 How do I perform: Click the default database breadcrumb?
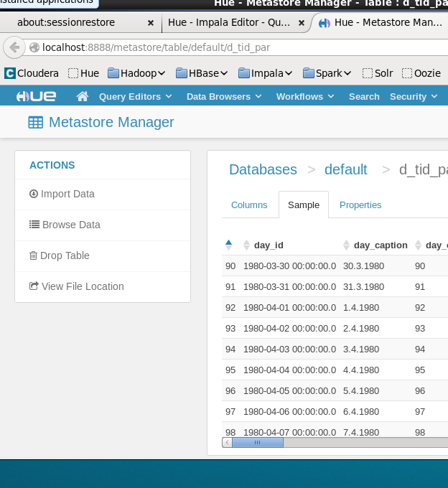[x=345, y=169]
